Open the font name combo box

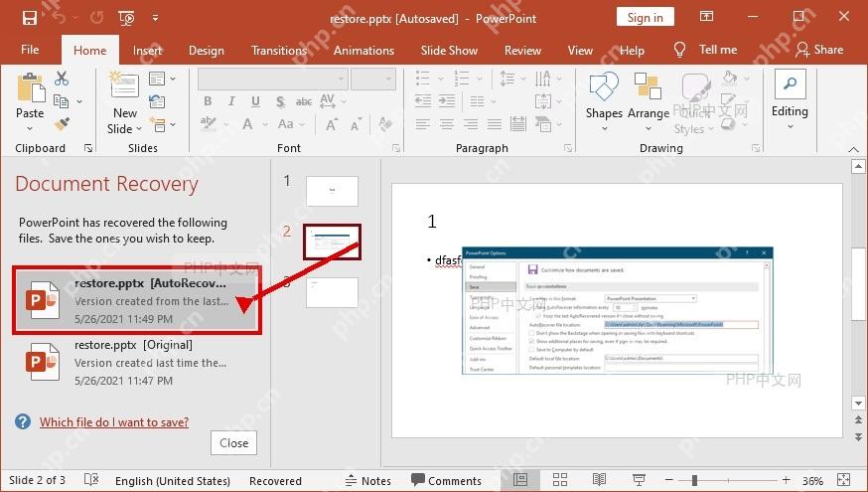coord(273,79)
